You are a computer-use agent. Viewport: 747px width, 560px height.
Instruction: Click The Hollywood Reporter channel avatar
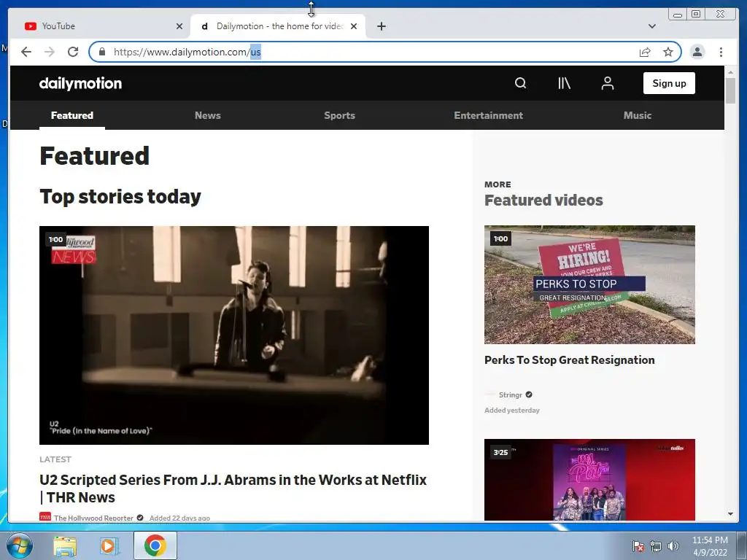pyautogui.click(x=45, y=517)
